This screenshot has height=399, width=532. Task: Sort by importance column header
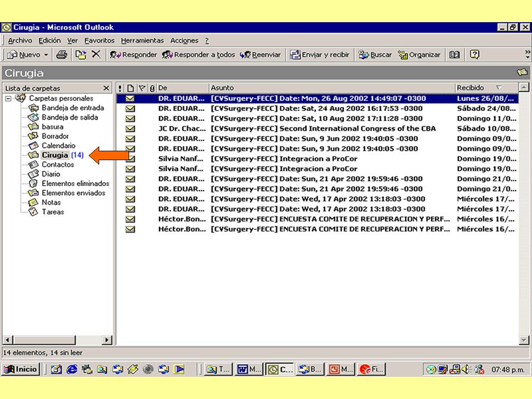[120, 88]
